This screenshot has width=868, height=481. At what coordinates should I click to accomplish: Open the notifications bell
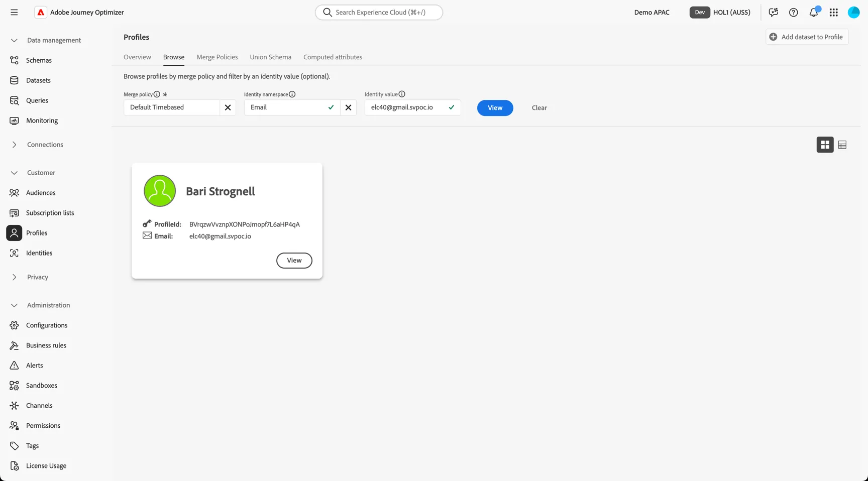(x=814, y=12)
